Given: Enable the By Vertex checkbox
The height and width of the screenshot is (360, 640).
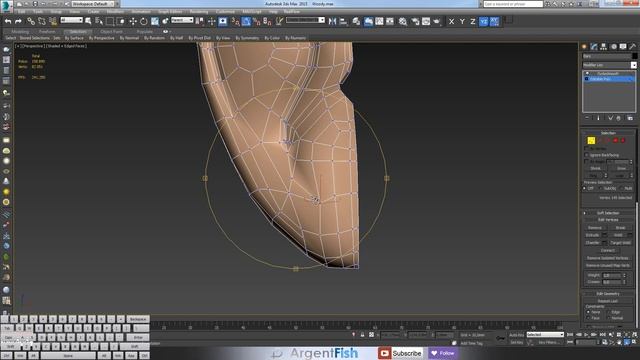Looking at the screenshot, I should coord(587,149).
